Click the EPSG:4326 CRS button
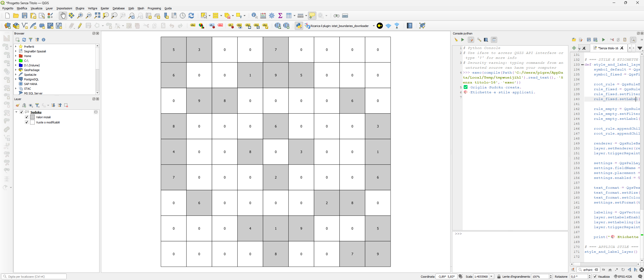This screenshot has width=644, height=280. tap(623, 276)
